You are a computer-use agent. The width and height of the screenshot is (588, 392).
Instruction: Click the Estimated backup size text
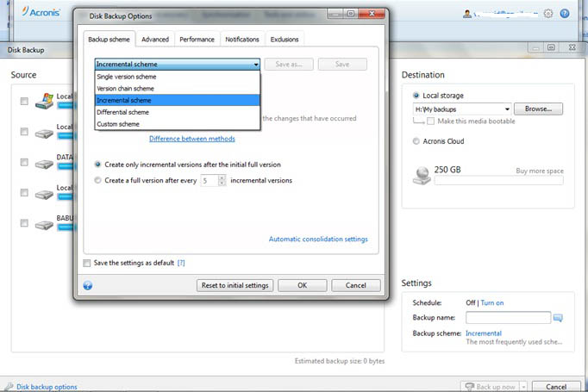point(340,361)
